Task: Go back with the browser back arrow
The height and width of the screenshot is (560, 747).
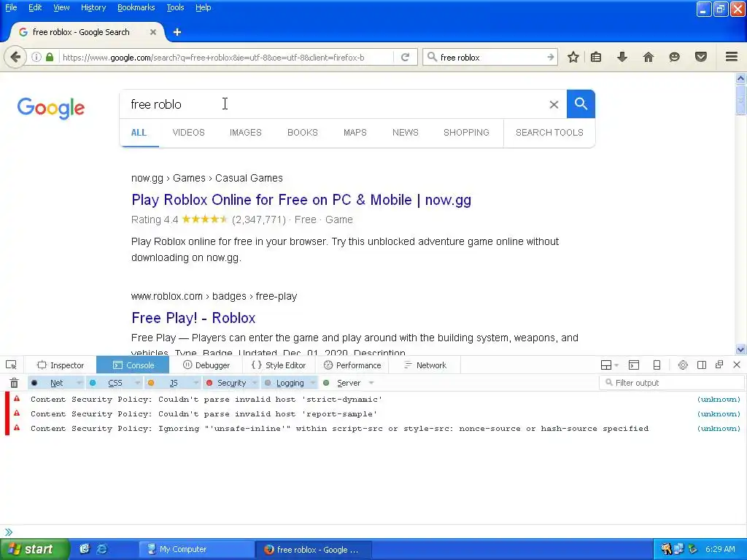Action: [x=15, y=58]
